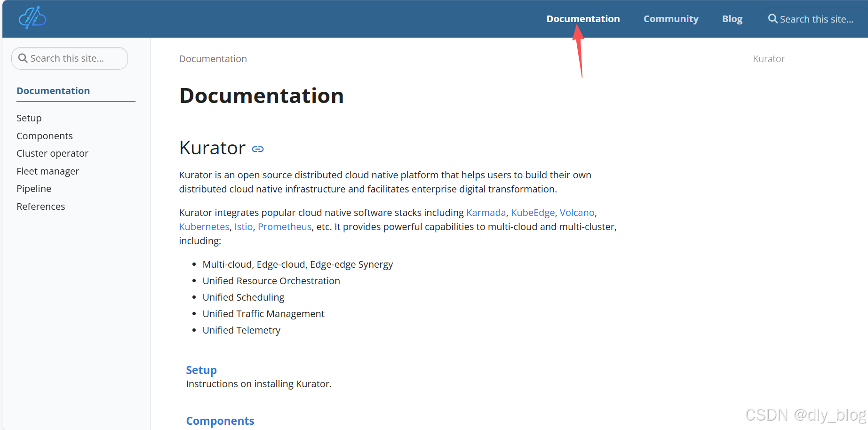This screenshot has width=868, height=430.
Task: Open the Components section link in main content
Action: click(x=220, y=421)
